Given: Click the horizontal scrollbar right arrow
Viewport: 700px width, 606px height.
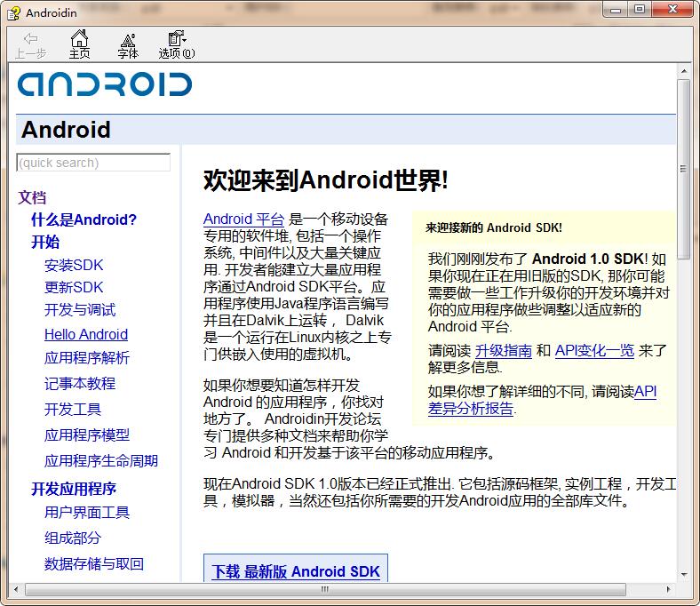Looking at the screenshot, I should [x=668, y=589].
